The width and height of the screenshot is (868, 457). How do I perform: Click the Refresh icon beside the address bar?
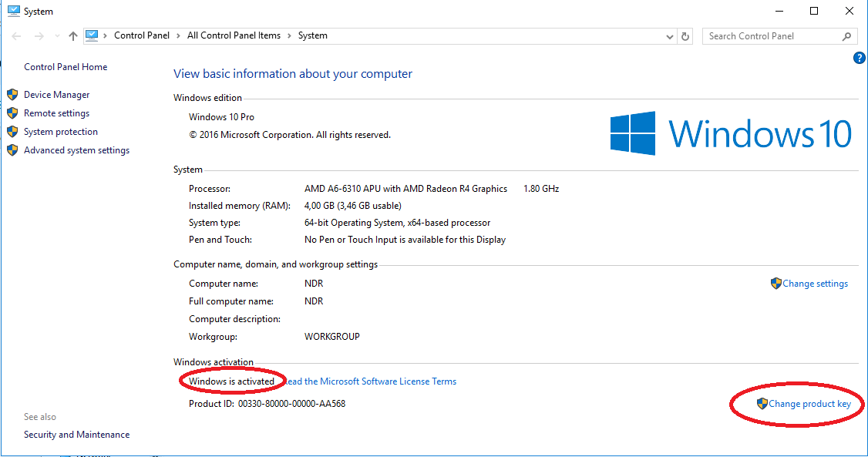click(x=685, y=35)
